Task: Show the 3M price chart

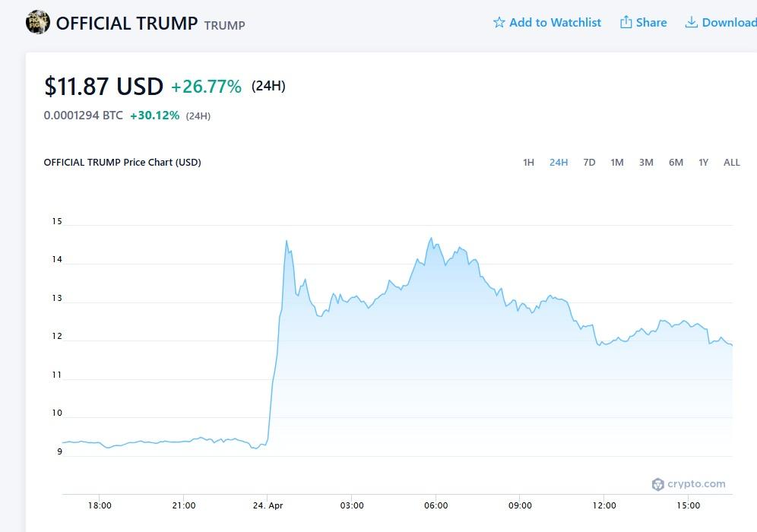Action: click(x=646, y=162)
